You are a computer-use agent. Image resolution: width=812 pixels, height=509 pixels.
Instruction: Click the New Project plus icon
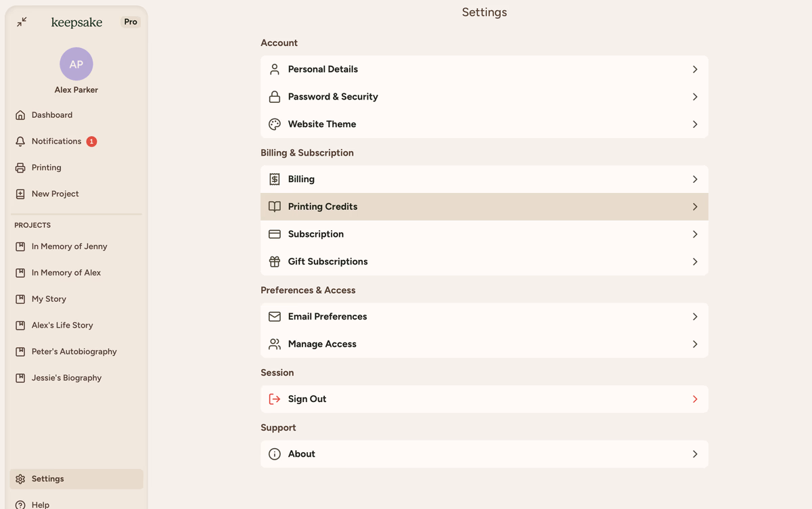(x=20, y=194)
